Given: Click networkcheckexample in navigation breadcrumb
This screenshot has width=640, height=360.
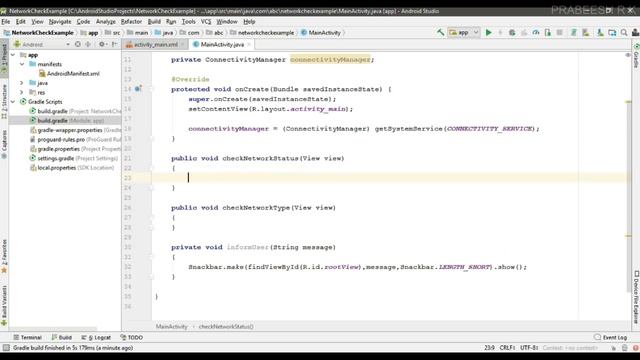Looking at the screenshot, I should (x=262, y=33).
